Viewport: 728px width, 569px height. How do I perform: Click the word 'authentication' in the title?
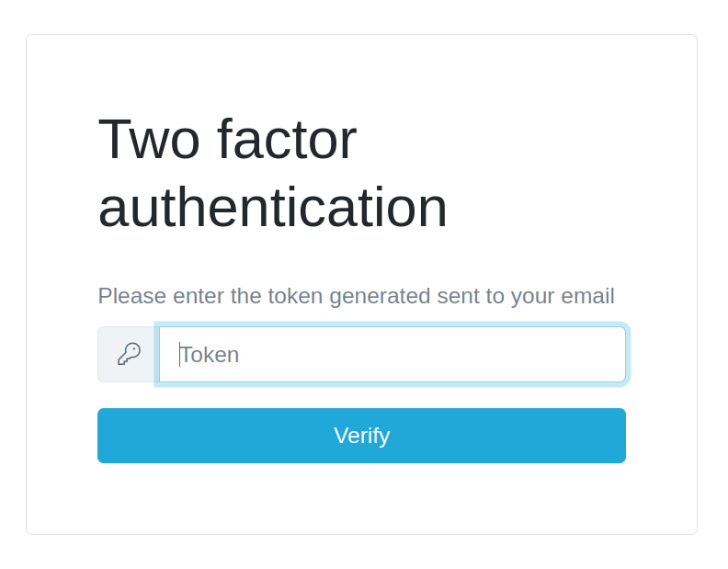272,207
